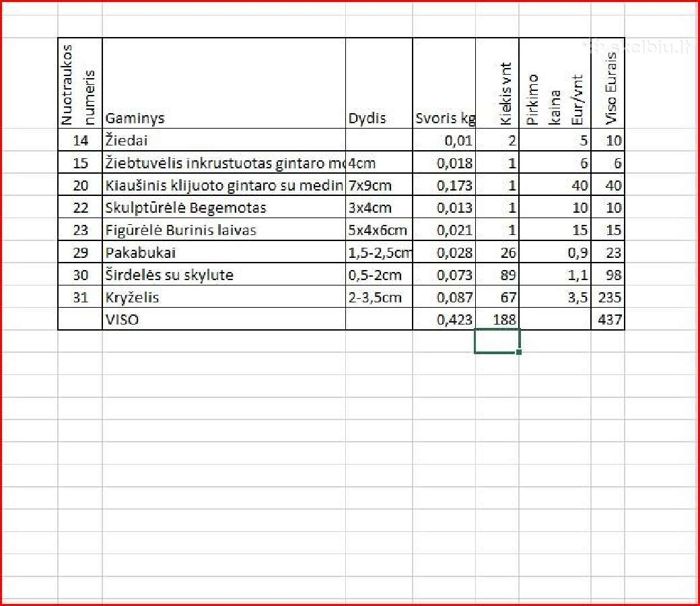Image resolution: width=700 pixels, height=606 pixels.
Task: Click the 'Žiedai' cell
Action: [223, 140]
